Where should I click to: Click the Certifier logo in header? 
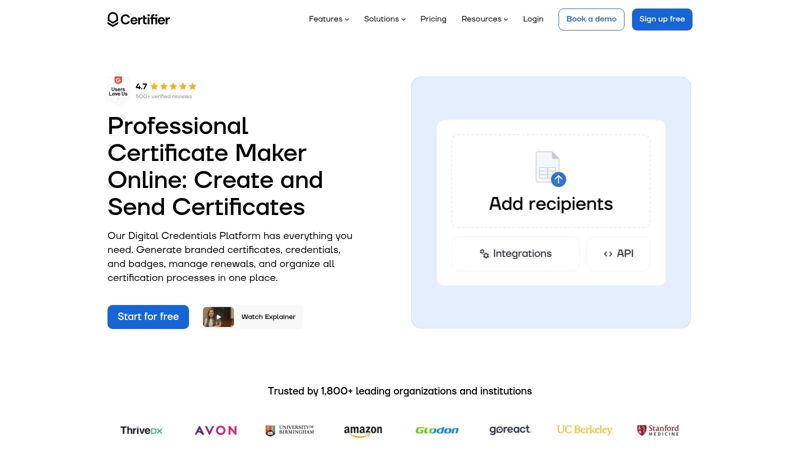point(138,19)
